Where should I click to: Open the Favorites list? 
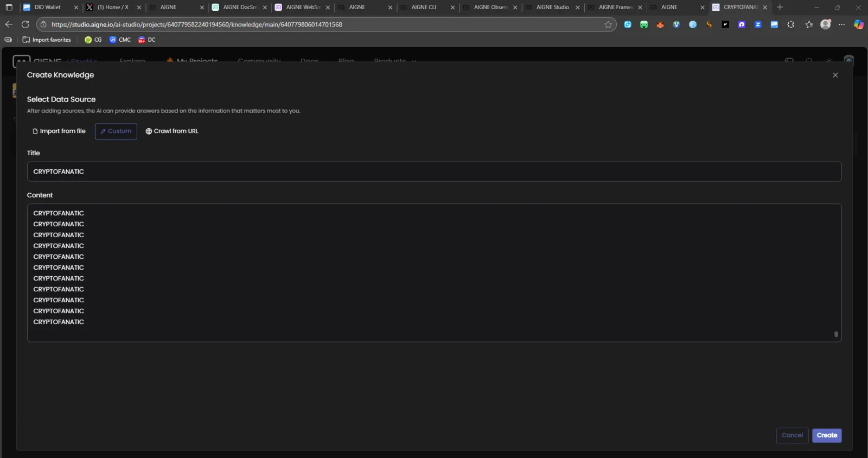pyautogui.click(x=809, y=24)
